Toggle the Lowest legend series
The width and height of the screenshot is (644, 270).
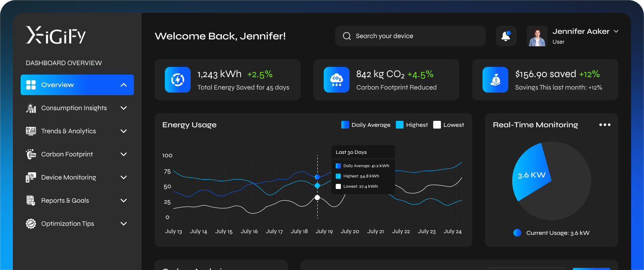[449, 125]
